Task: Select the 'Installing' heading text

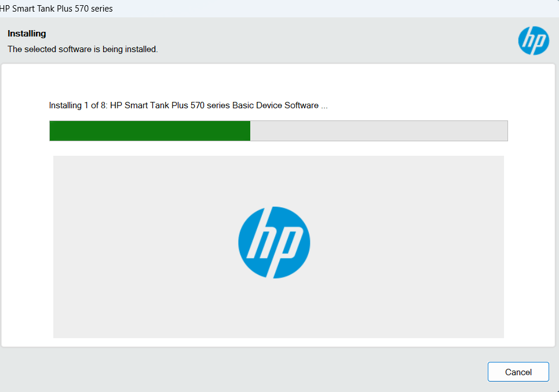Action: click(x=26, y=34)
